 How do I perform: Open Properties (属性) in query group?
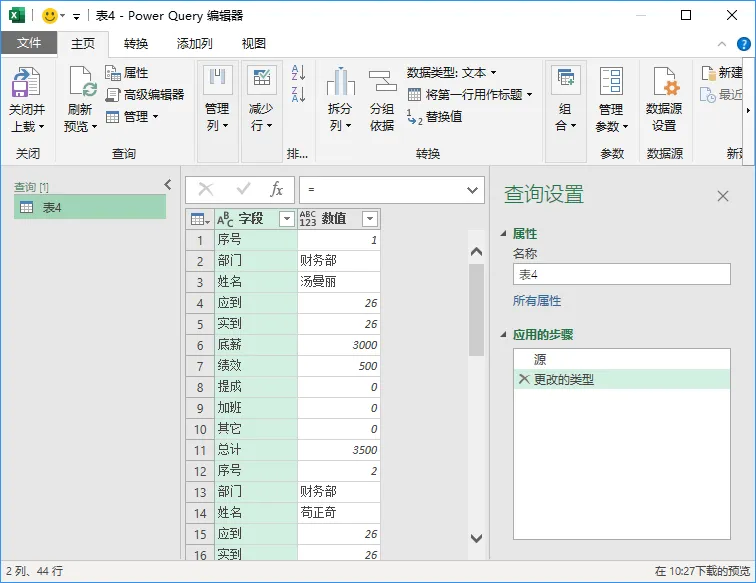coord(127,73)
